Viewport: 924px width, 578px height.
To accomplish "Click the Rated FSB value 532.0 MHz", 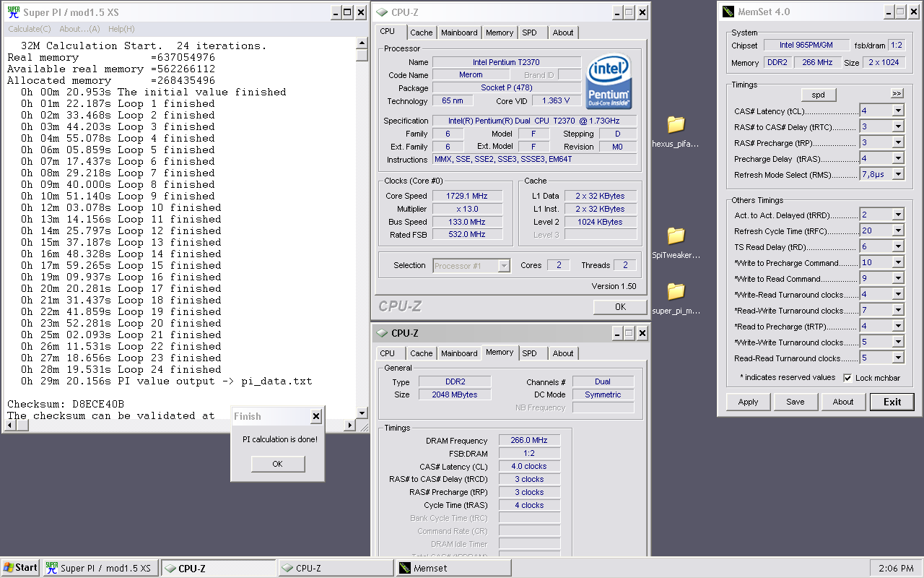I will click(x=467, y=235).
